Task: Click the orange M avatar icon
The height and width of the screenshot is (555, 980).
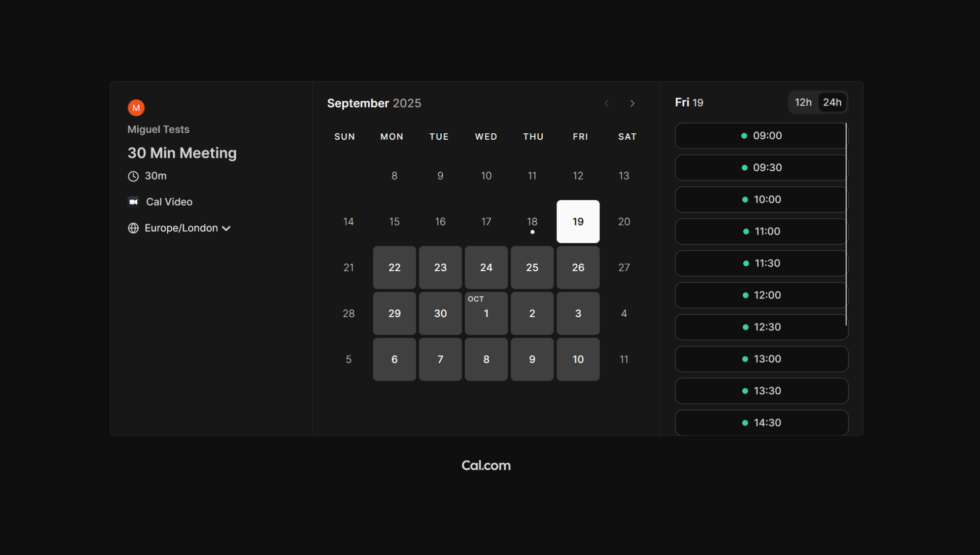Action: (136, 108)
